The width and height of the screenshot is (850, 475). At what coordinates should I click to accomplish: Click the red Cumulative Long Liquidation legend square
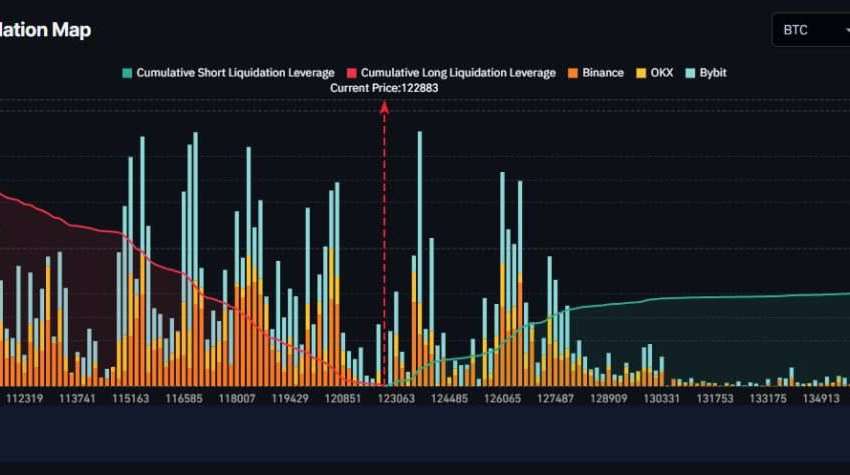[351, 73]
